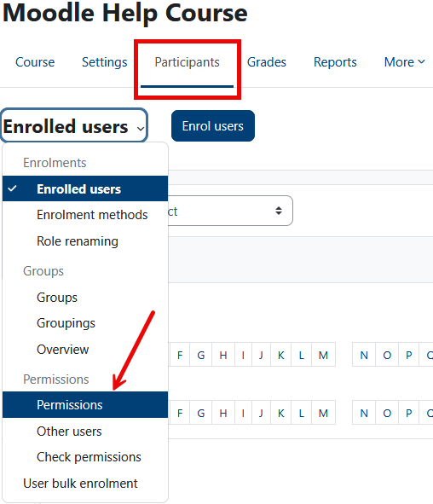Click the Enrol users button
Screen dimensions: 433x504
pos(213,125)
